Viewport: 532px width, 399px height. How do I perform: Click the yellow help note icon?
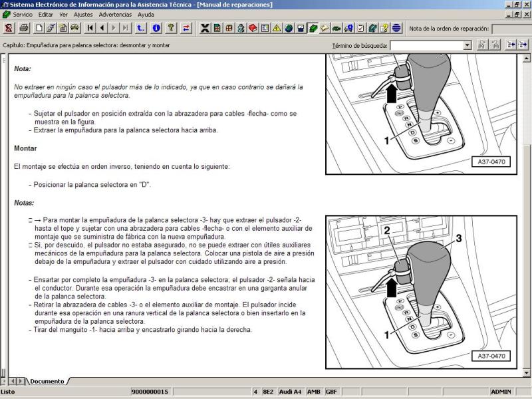(x=384, y=28)
